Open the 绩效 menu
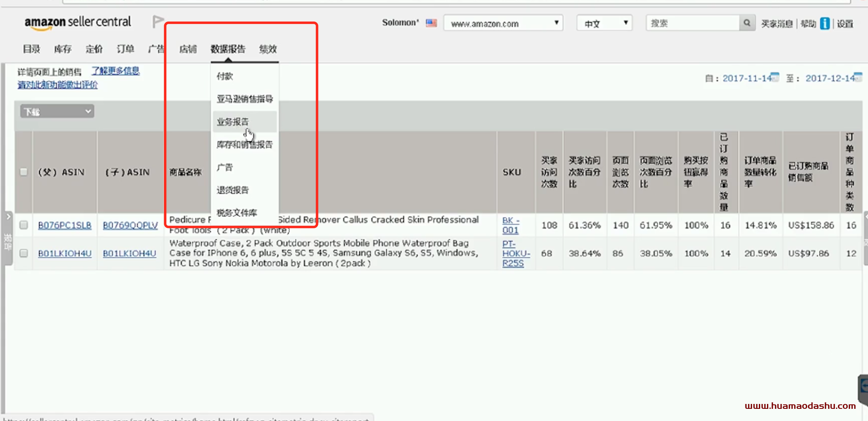The image size is (868, 421). click(x=268, y=49)
